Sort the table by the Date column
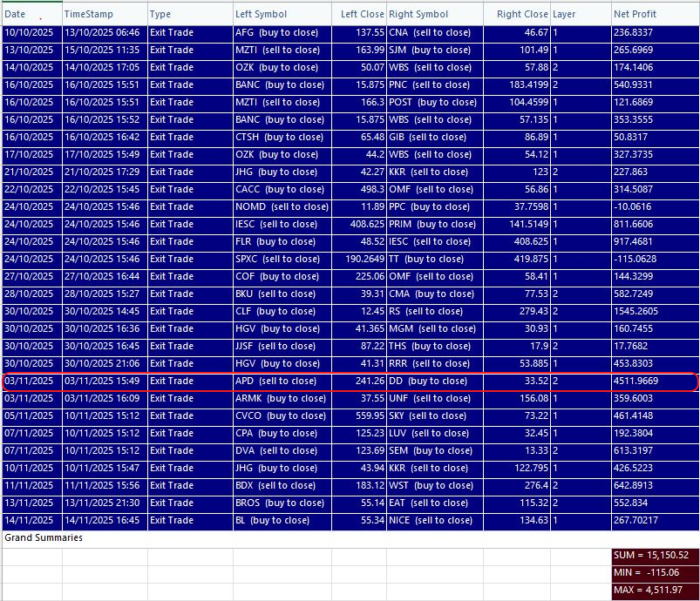 click(19, 14)
